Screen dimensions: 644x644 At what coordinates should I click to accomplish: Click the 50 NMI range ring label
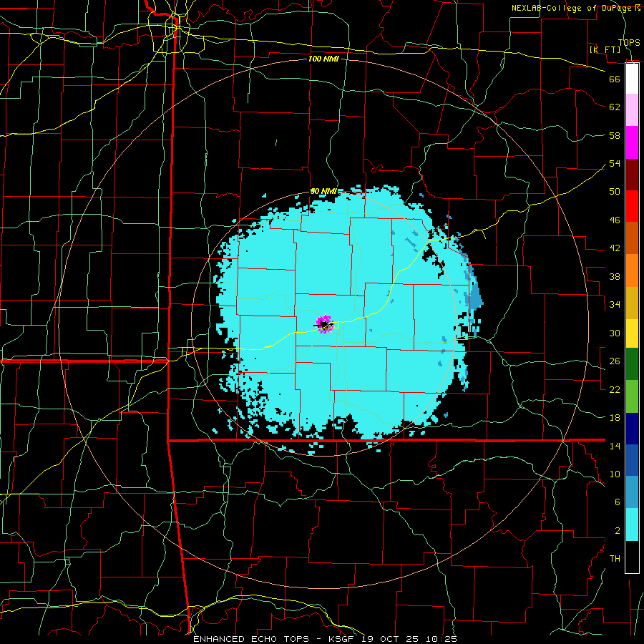pyautogui.click(x=323, y=191)
